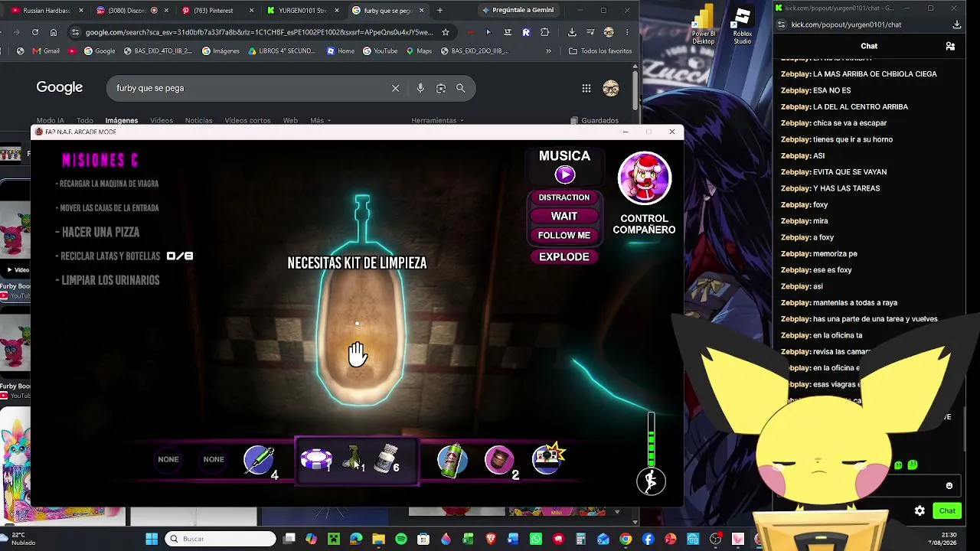Open a new Chrome tab
The width and height of the screenshot is (980, 551).
tap(439, 11)
